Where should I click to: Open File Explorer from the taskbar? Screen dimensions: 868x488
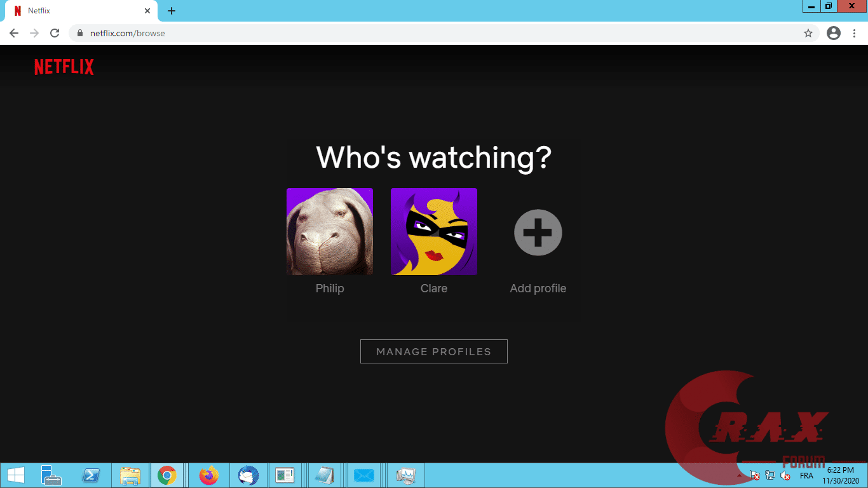click(x=131, y=475)
